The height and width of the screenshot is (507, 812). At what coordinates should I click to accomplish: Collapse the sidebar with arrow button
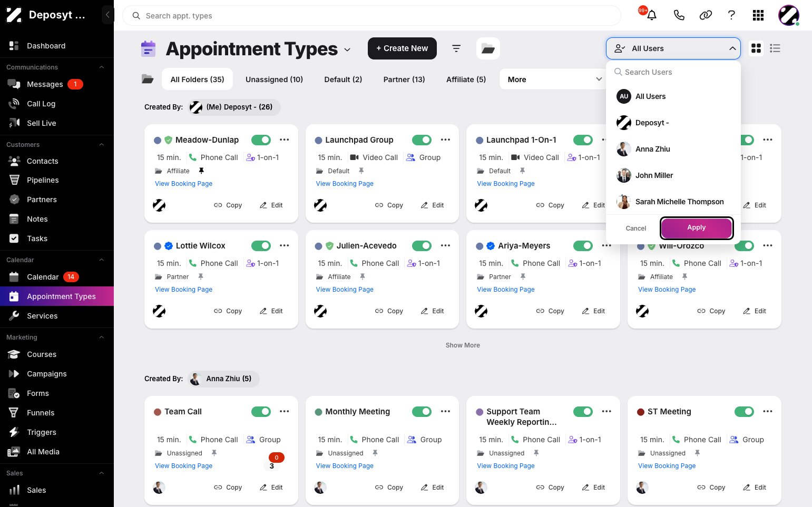pyautogui.click(x=107, y=15)
